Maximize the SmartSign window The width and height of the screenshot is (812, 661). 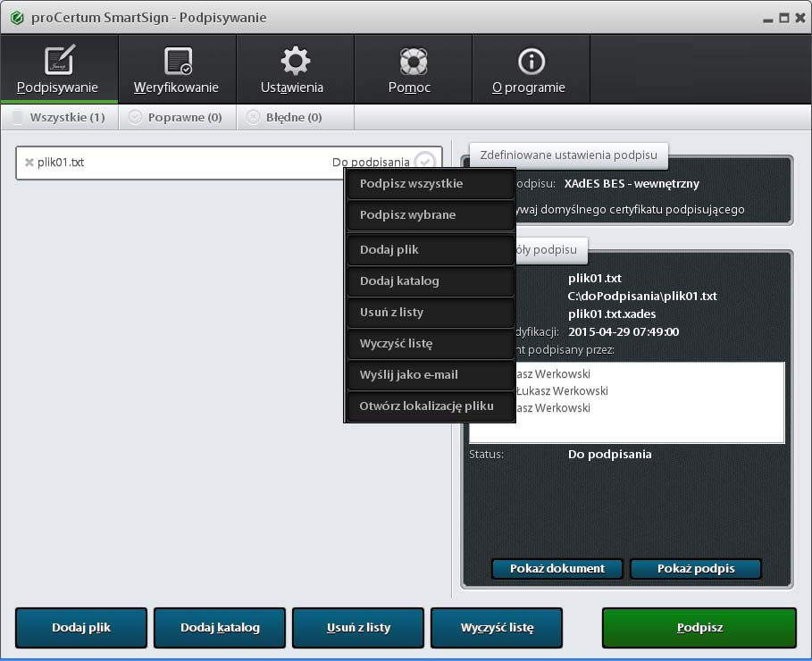coord(784,18)
